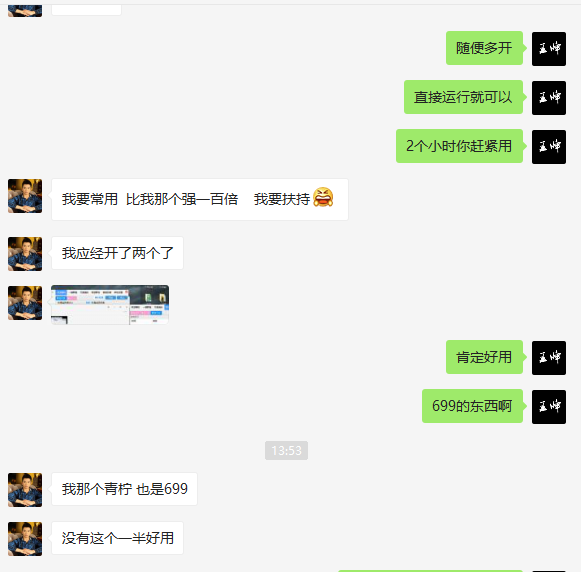Click sender avatar beside '肯定好用' message
The image size is (581, 572).
click(x=549, y=358)
